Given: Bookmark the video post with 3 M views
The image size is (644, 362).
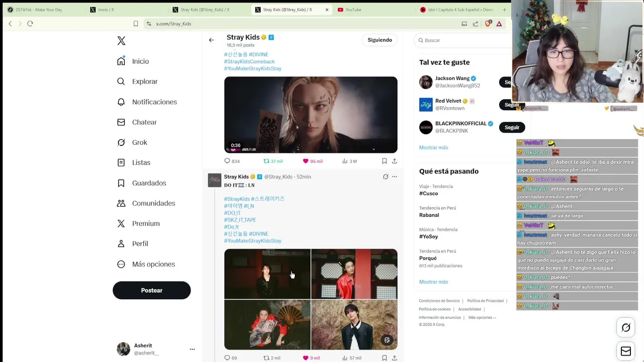Looking at the screenshot, I should coord(384,161).
